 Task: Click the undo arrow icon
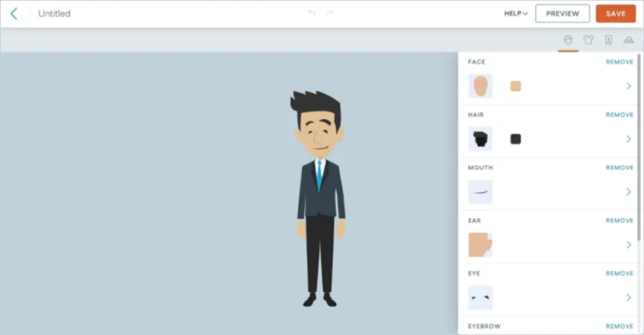pos(312,13)
